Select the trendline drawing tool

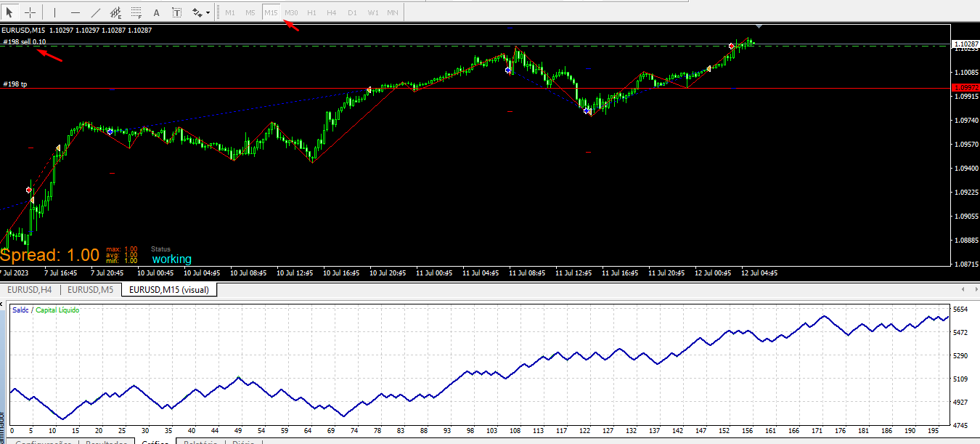95,12
